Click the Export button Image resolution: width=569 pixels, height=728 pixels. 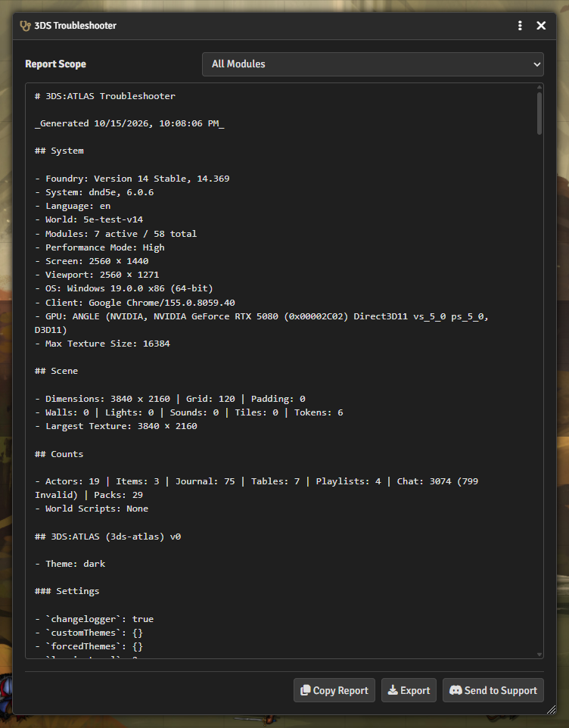click(x=409, y=690)
